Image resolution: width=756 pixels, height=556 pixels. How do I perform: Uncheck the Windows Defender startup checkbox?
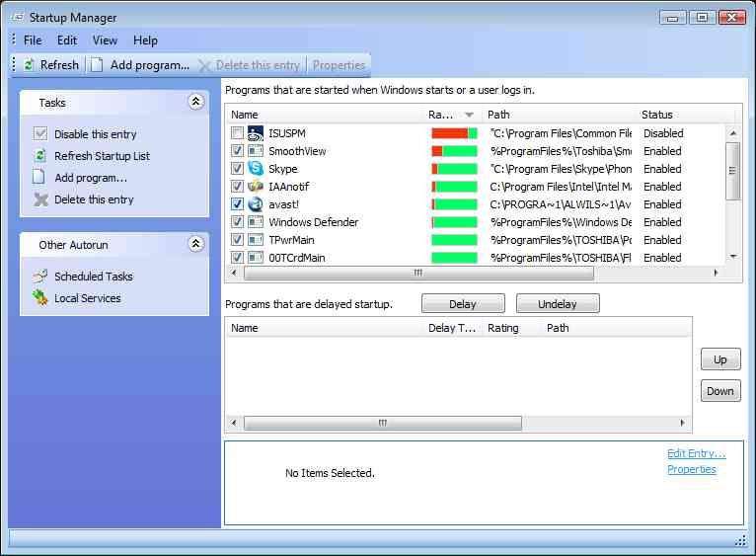coord(237,222)
